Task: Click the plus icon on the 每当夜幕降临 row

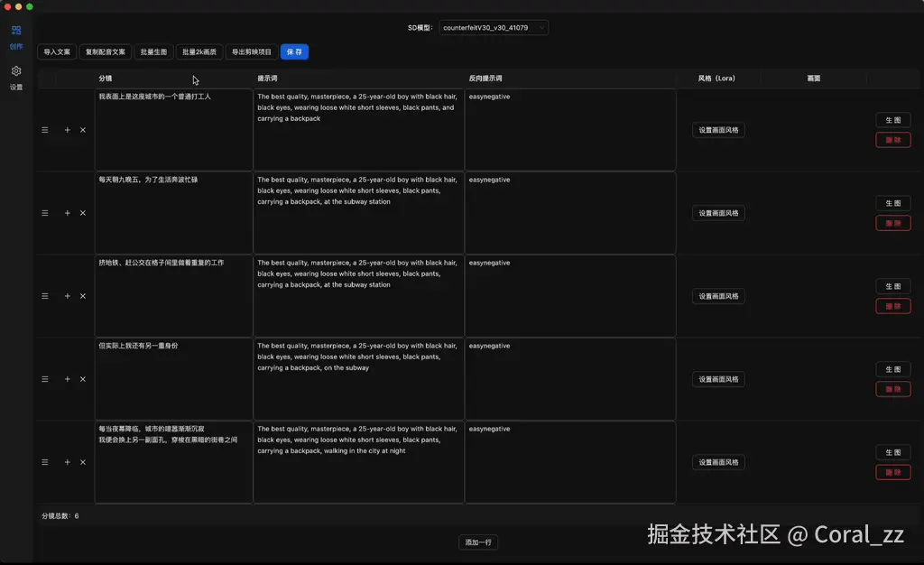Action: (67, 462)
